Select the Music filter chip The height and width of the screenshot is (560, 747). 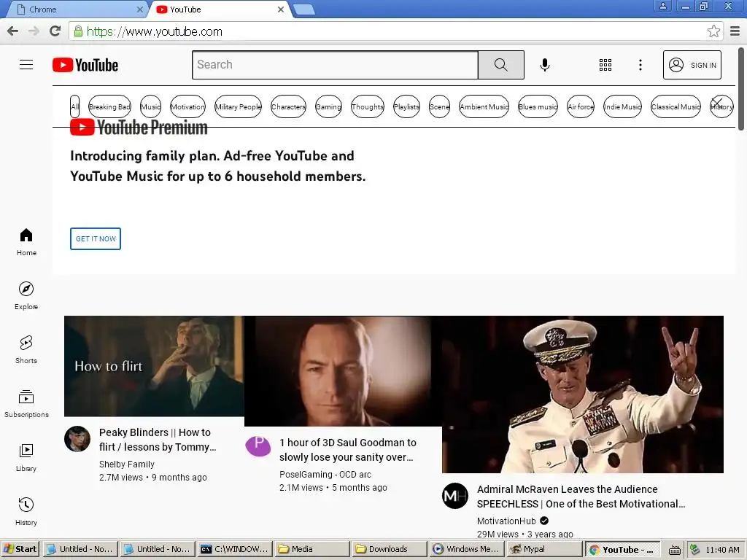pos(150,106)
